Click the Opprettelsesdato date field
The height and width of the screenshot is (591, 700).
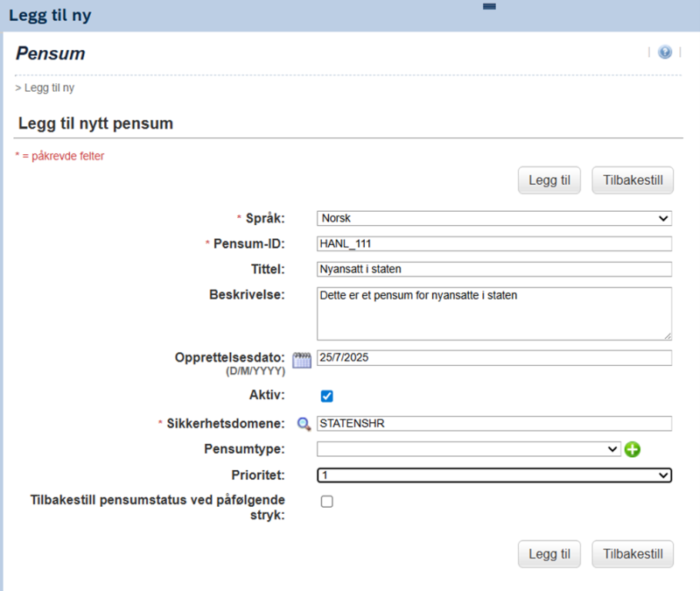tap(494, 358)
